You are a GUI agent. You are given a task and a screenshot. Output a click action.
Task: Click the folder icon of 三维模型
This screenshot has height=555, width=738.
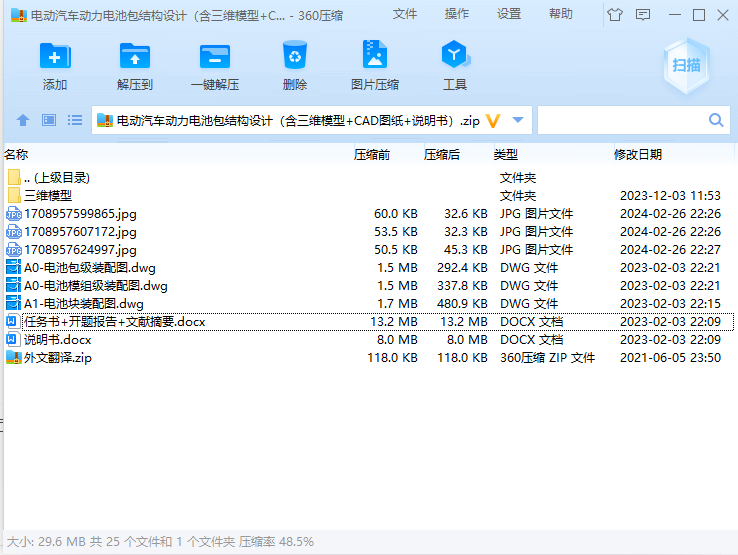[14, 195]
